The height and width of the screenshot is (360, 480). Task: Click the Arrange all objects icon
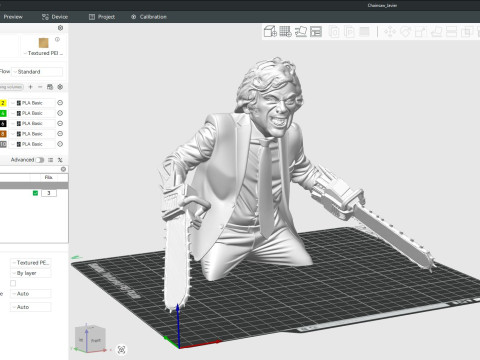point(316,32)
